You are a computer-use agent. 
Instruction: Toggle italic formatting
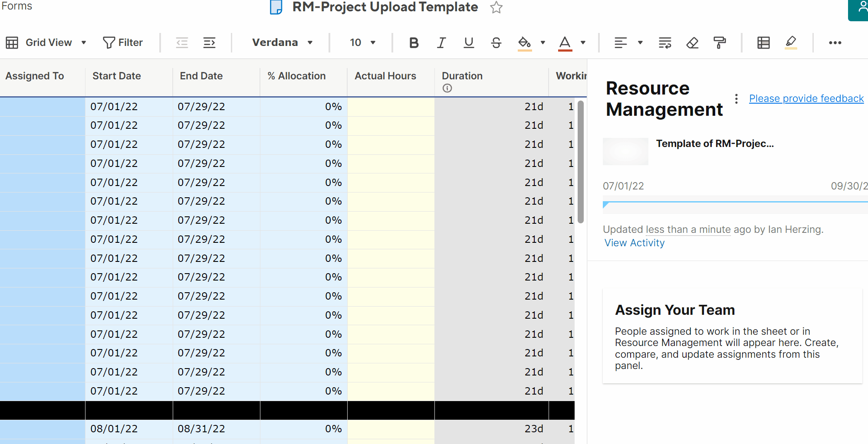[x=441, y=42]
